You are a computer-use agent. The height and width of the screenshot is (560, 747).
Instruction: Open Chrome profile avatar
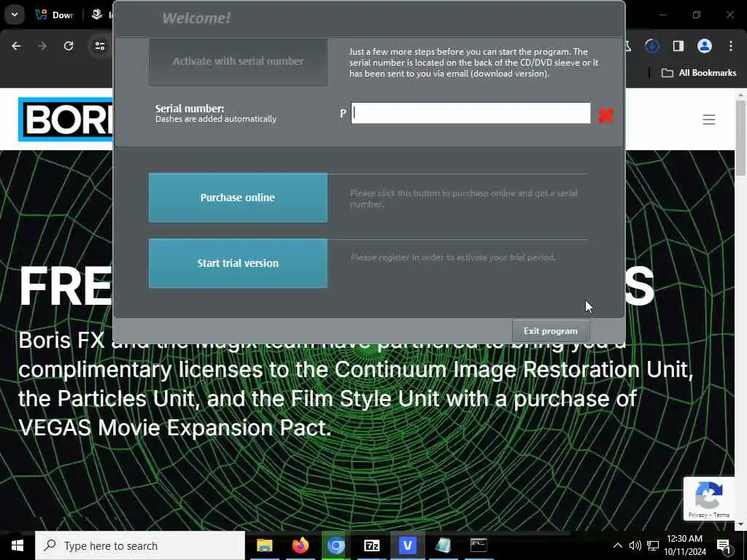tap(704, 46)
